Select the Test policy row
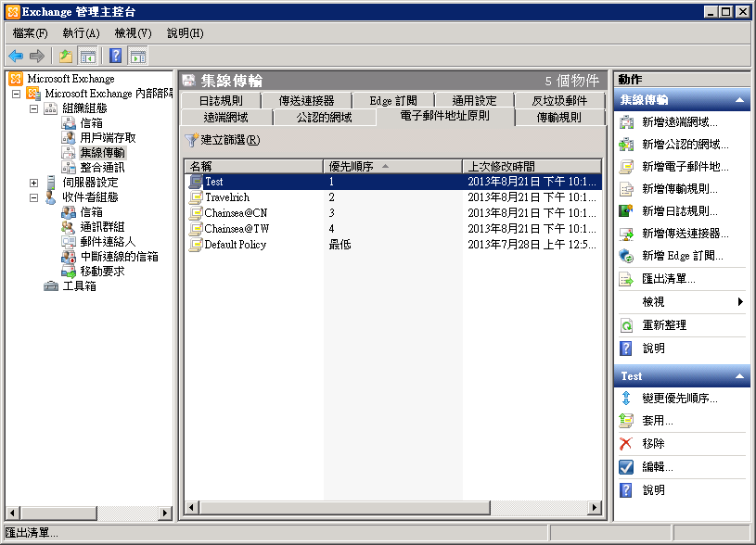Viewport: 756px width, 545px height. [393, 182]
